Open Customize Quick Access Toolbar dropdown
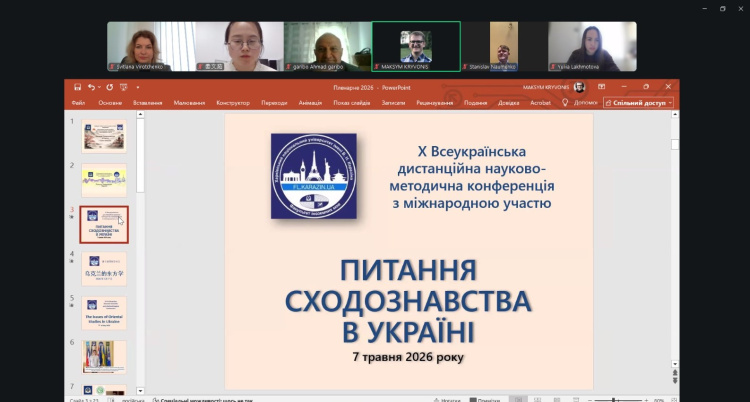 pyautogui.click(x=138, y=88)
